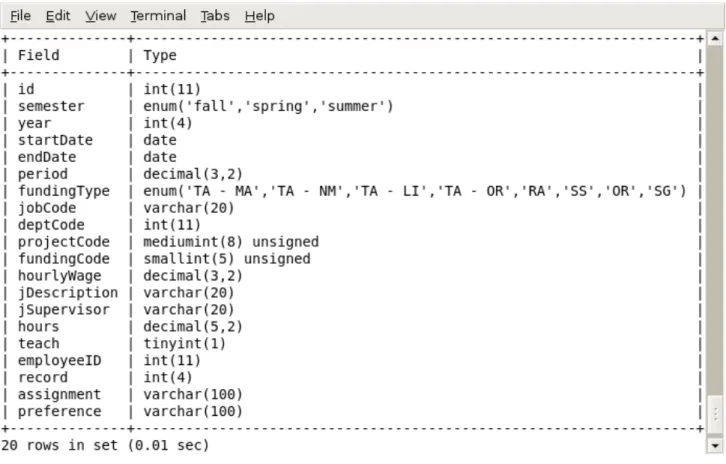Click the 'Type' column header text
This screenshot has height=464, width=726.
tap(160, 56)
